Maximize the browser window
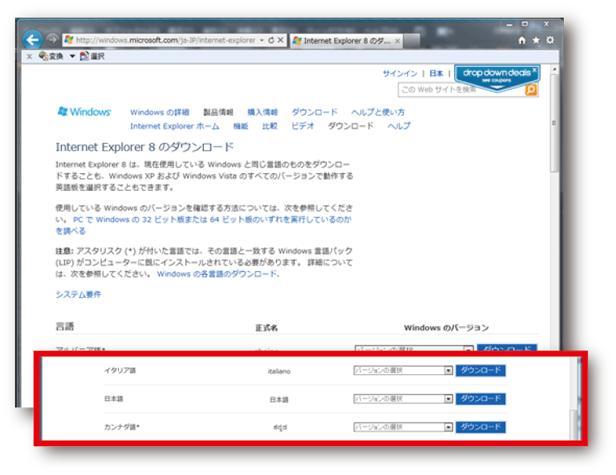 [525, 24]
